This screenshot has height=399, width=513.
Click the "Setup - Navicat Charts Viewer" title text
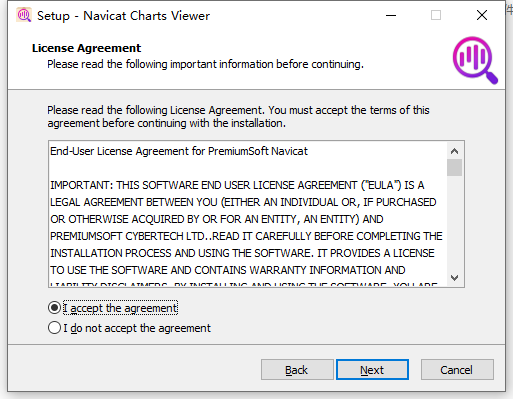tap(123, 16)
